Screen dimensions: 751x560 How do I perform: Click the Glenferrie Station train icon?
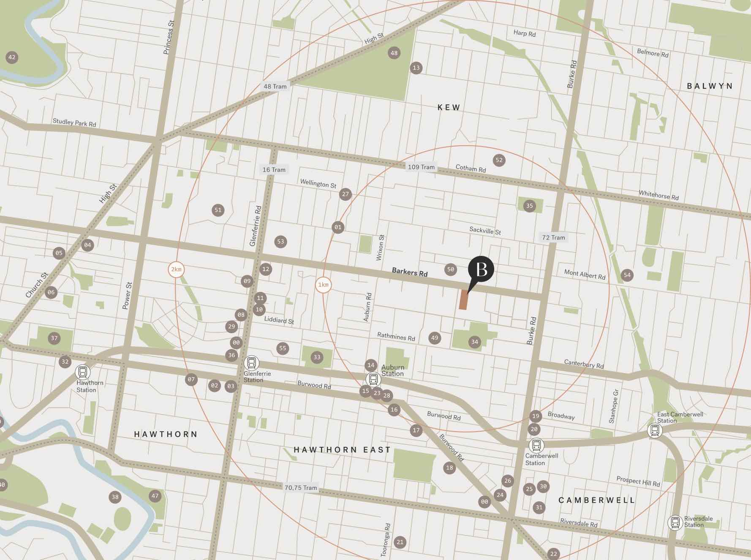click(252, 363)
